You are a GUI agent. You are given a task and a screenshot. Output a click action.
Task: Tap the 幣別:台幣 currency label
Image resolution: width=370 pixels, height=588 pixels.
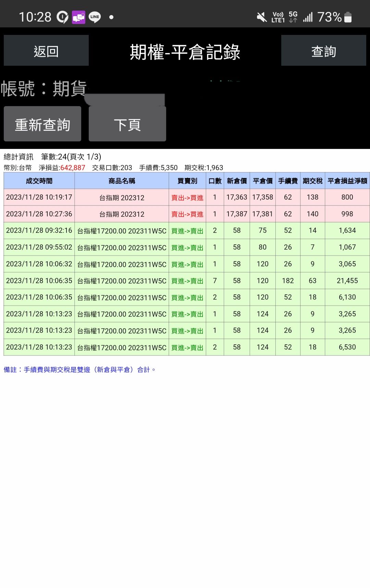click(x=17, y=168)
